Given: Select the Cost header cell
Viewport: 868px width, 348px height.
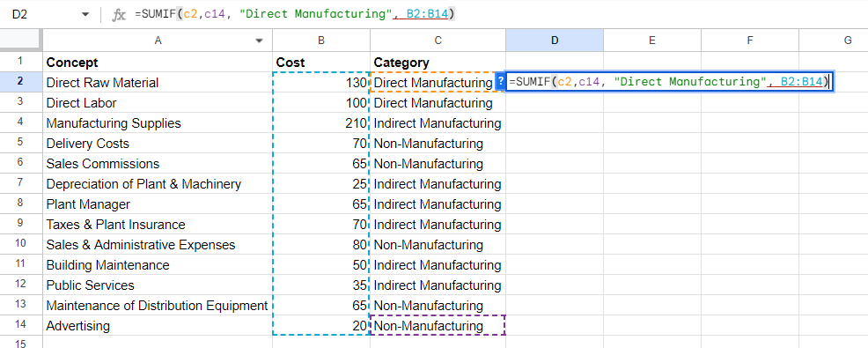Looking at the screenshot, I should [x=321, y=62].
